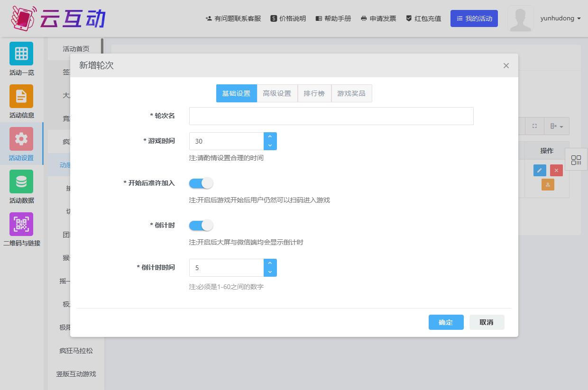Image resolution: width=588 pixels, height=390 pixels.
Task: Open the 活动数据 database icon
Action: coord(21,181)
